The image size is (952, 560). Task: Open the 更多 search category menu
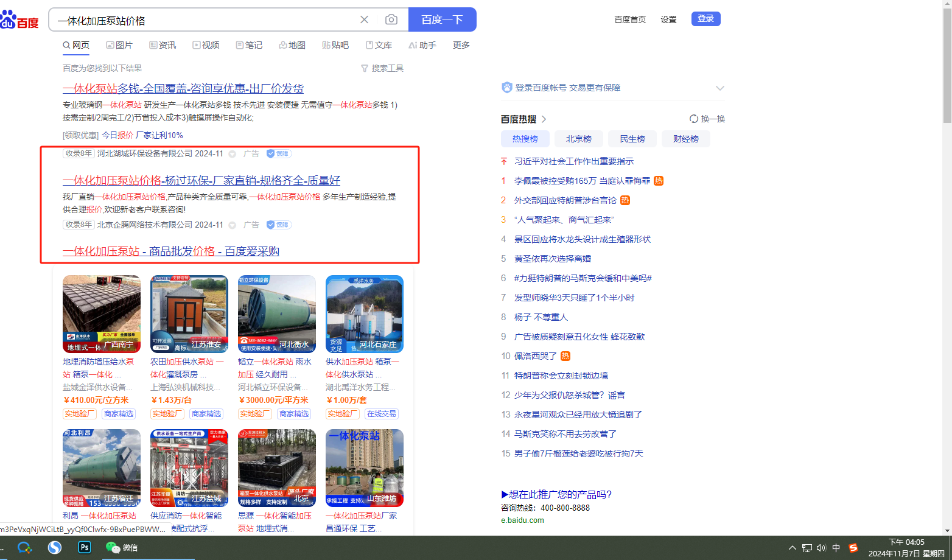461,45
